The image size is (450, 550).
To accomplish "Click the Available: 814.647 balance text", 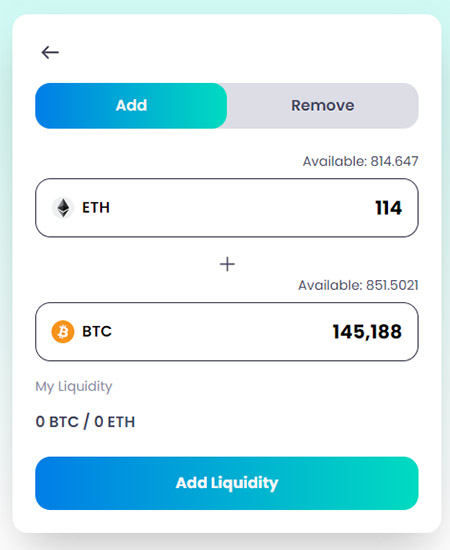I will click(x=361, y=161).
